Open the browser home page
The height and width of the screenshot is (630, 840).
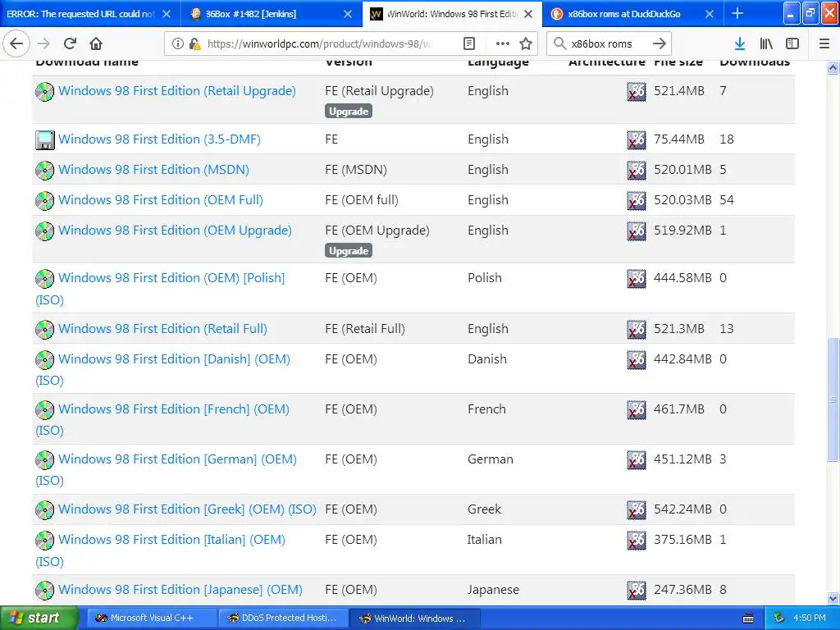pos(96,43)
